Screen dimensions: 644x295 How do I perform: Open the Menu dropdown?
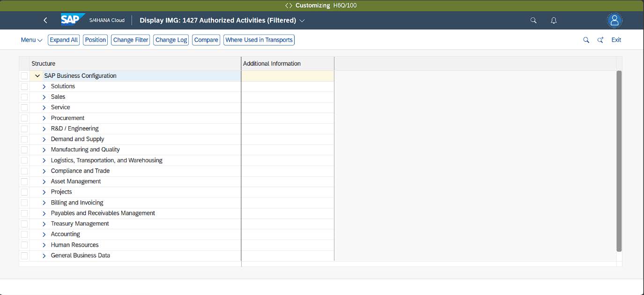pos(31,40)
